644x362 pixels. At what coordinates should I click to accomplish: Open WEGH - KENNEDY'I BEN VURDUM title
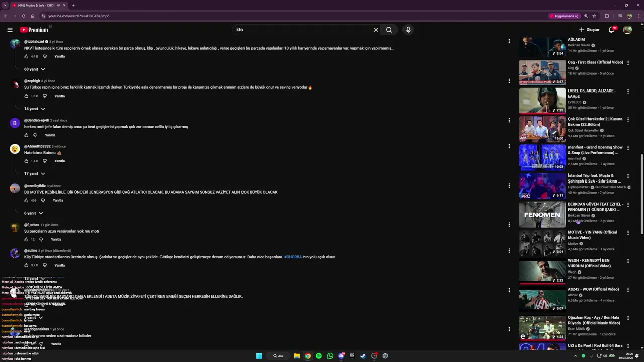[x=589, y=263]
